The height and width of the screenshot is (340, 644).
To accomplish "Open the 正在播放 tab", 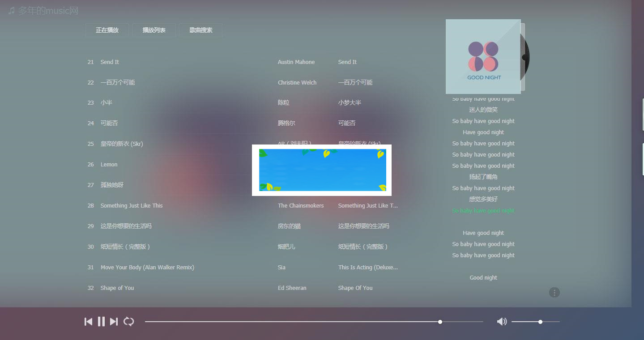I will coord(107,30).
